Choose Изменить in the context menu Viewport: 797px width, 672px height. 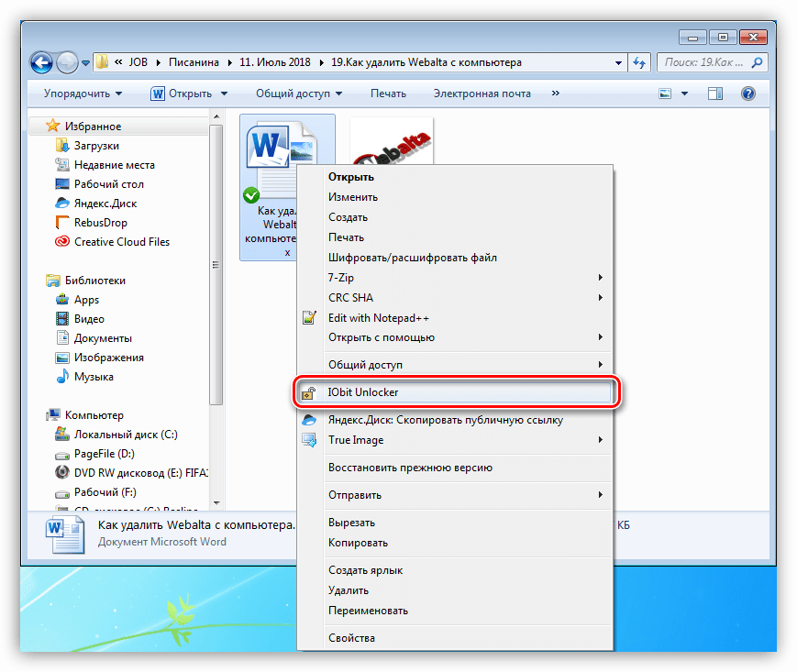(353, 197)
